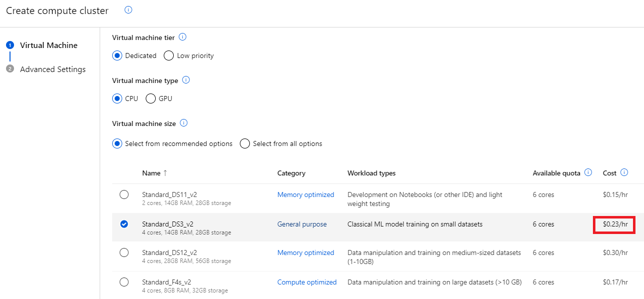Choose the GPU virtual machine type
The image size is (644, 299).
[x=151, y=98]
